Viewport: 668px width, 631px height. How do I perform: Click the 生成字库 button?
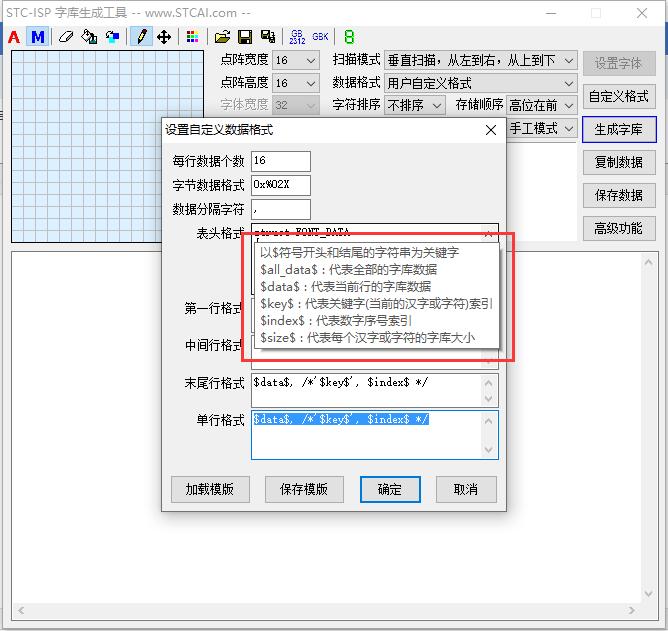point(619,130)
